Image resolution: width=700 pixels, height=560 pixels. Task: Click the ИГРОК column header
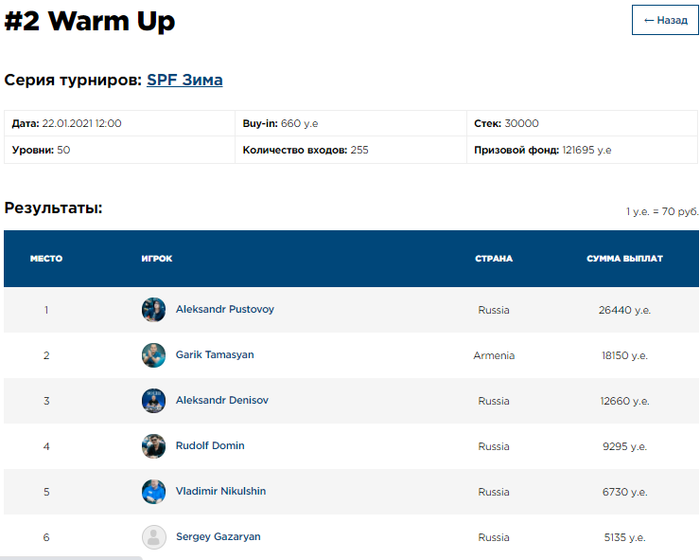[157, 259]
